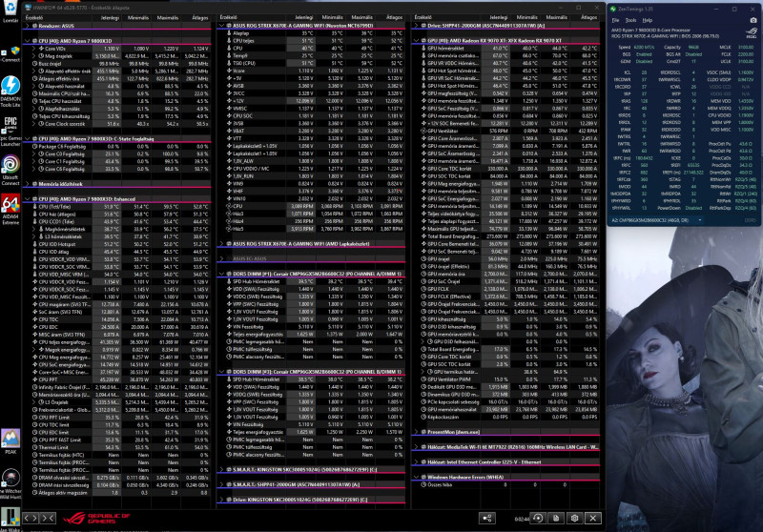Viewport: 763px width, 532px height.
Task: Click Maximális column header in middle panel
Action: coord(361,17)
